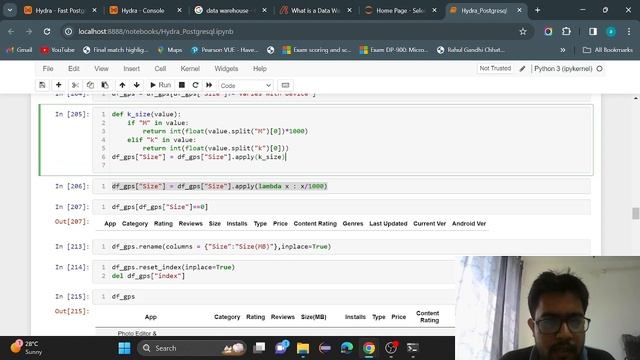Show more bookmarks with the double chevron
Viewport: 640px width, 360px height.
click(x=563, y=50)
